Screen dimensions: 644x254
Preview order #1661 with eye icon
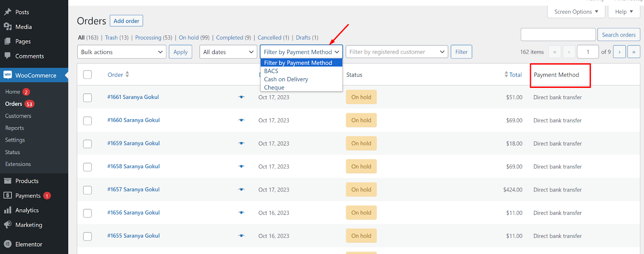click(242, 97)
